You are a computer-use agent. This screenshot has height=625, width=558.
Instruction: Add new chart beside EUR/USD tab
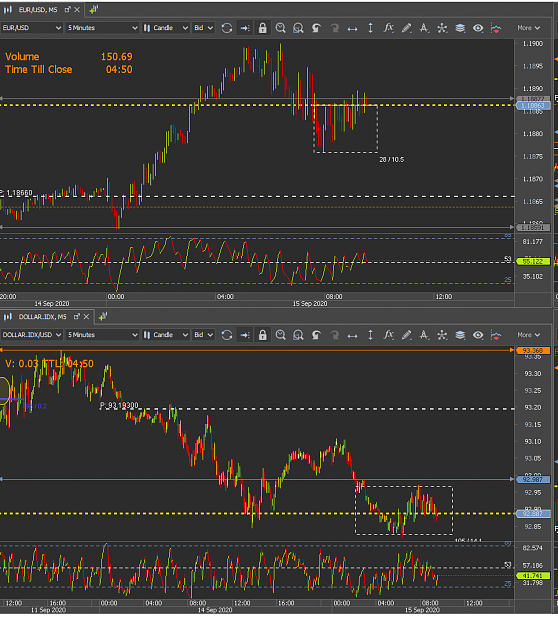[94, 10]
